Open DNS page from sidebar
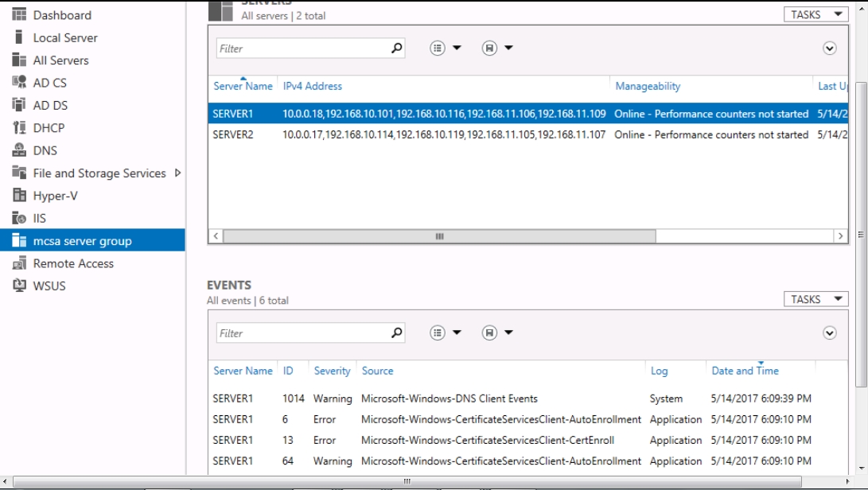The image size is (868, 490). point(45,150)
